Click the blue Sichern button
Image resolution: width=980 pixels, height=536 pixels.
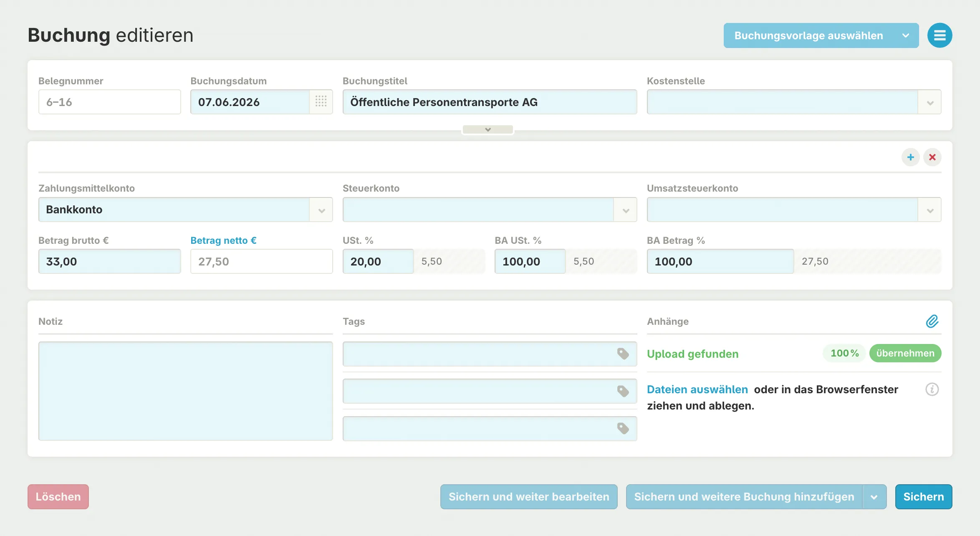923,497
